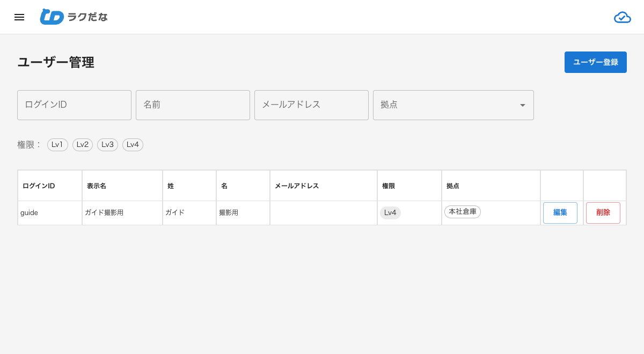Click the ユーザー管理 page heading
644x354 pixels.
(x=56, y=62)
